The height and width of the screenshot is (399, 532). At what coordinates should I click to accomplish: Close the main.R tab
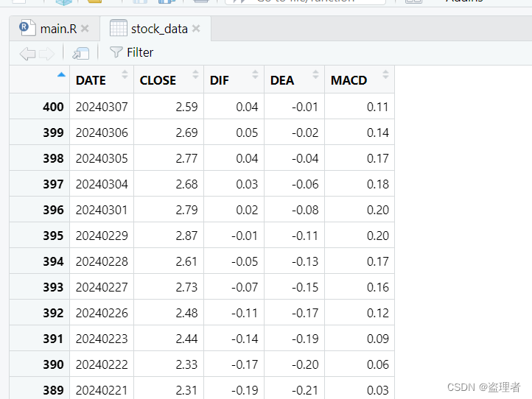(85, 29)
